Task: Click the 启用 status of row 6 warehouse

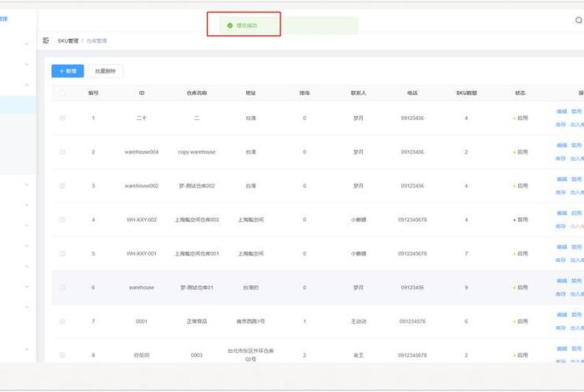Action: 521,287
